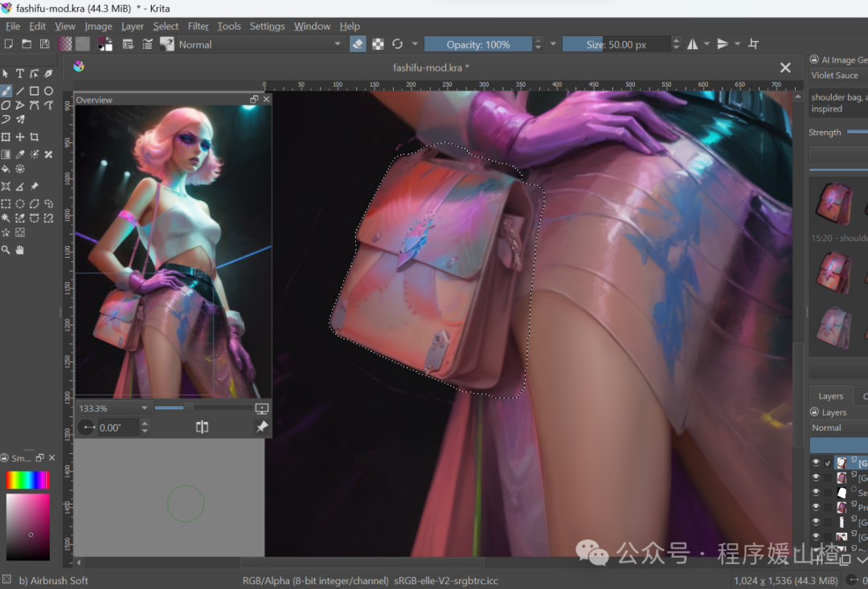Select the Elliptical Selection tool
Viewport: 868px width, 589px height.
(x=20, y=204)
